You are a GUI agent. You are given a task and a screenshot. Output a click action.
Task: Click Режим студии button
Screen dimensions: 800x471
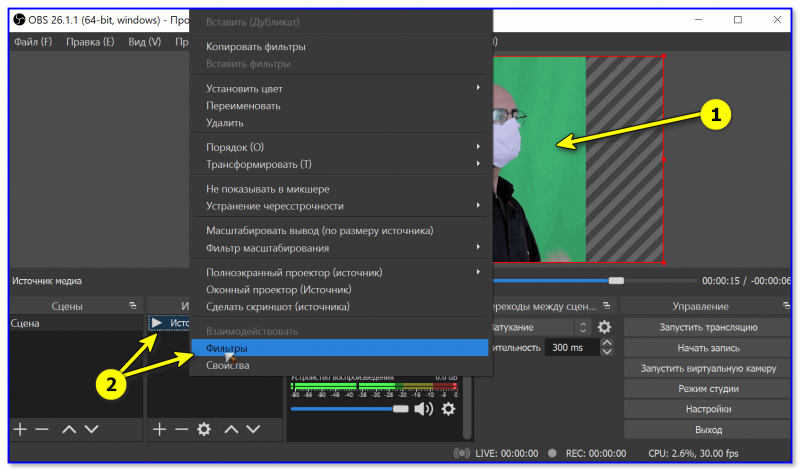(x=708, y=389)
